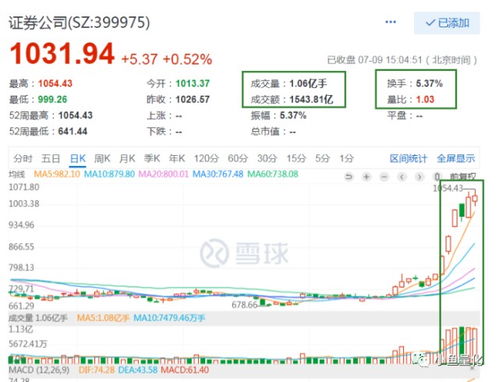Move chart right with right chevron
The image size is (499, 382).
coord(420,176)
